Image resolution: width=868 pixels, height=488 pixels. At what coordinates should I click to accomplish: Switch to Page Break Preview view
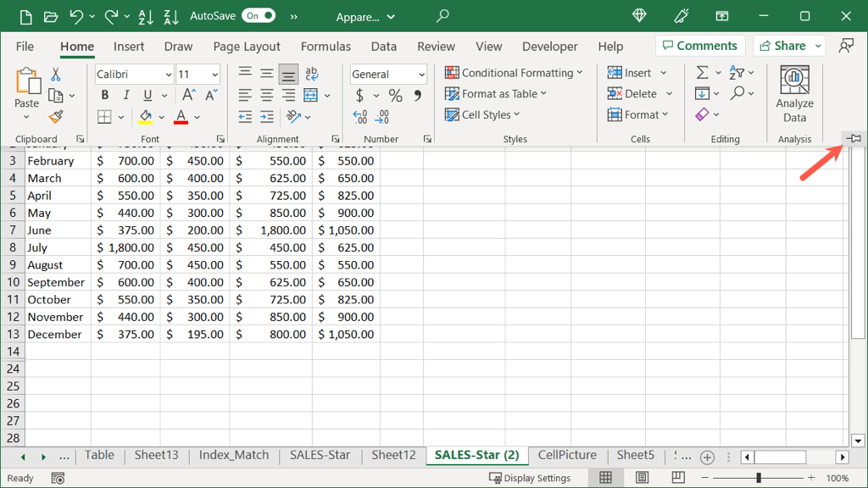[677, 478]
